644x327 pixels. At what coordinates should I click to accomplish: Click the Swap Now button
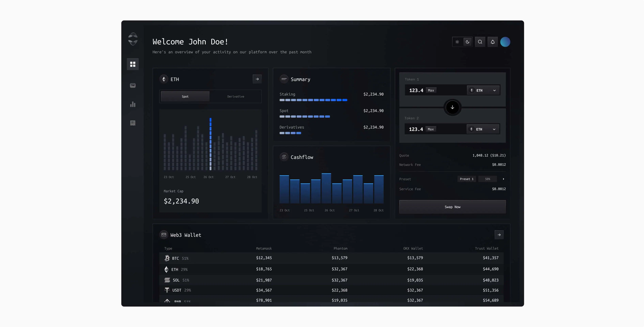[452, 207]
